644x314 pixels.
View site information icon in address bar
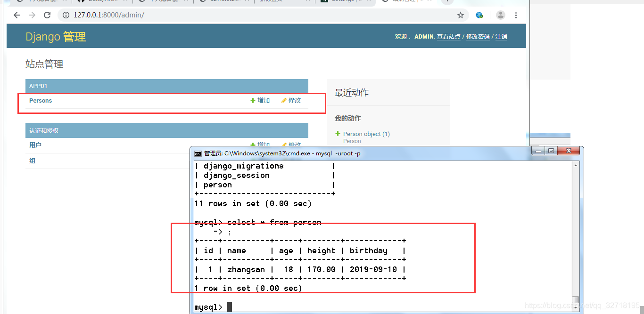pos(66,15)
